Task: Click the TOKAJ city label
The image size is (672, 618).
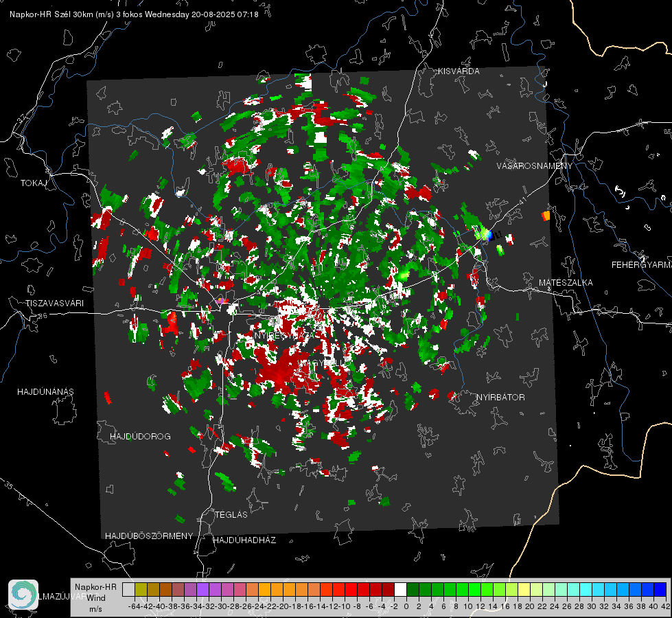Action: (34, 183)
